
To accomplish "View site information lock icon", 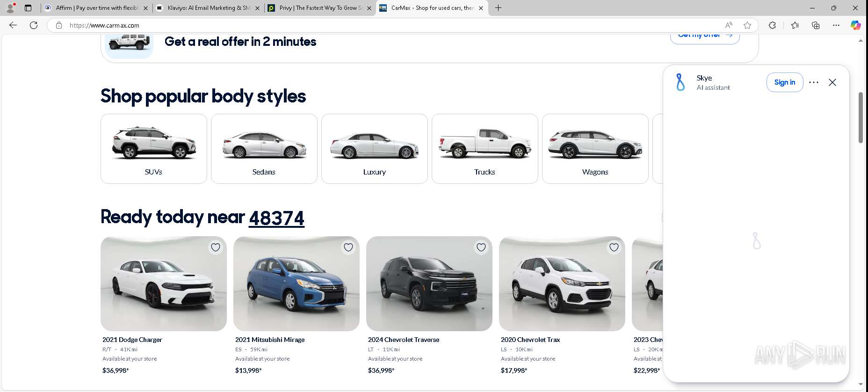I will pyautogui.click(x=59, y=25).
